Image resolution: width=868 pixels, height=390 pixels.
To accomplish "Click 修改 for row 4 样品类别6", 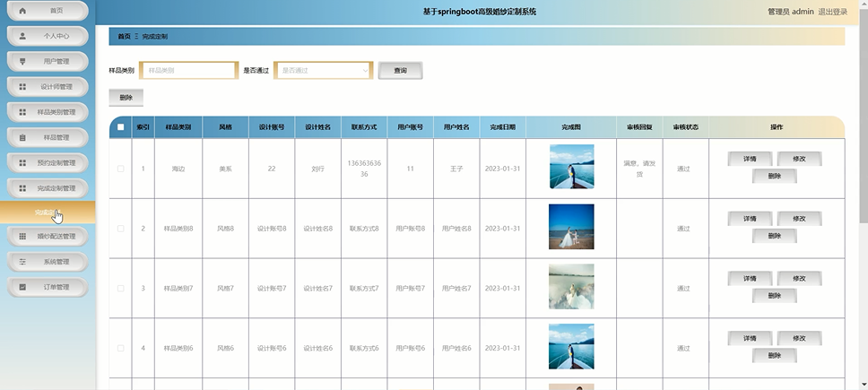I will point(799,338).
